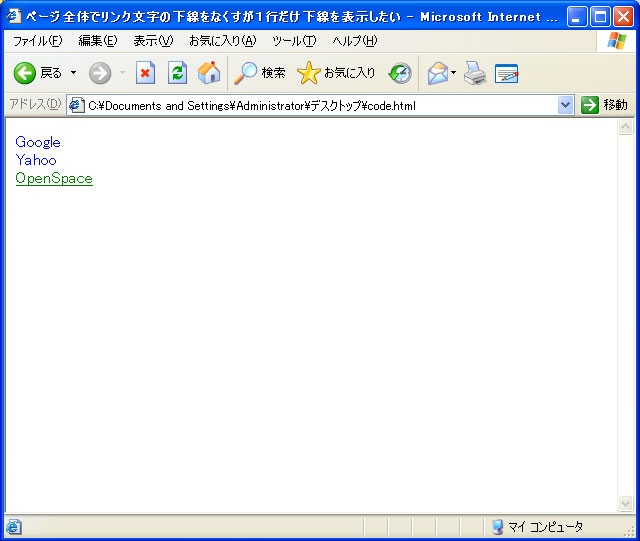Expand the Mail dropdown arrow

point(453,73)
